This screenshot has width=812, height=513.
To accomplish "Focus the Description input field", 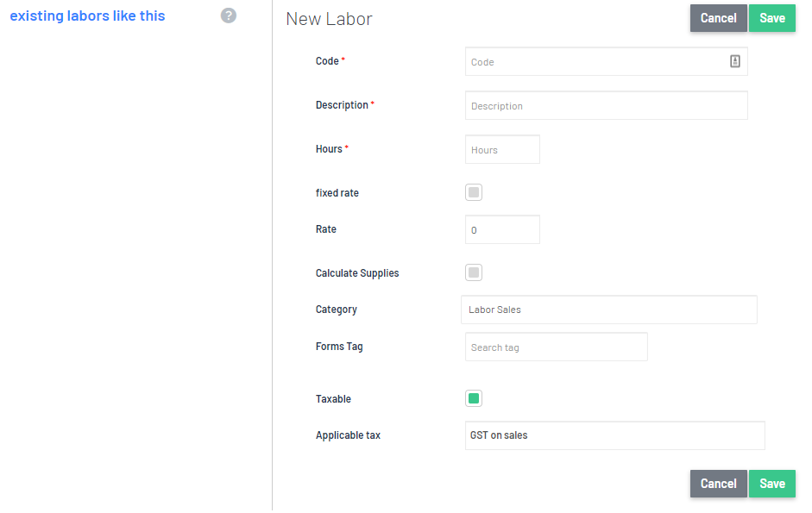I will [606, 105].
